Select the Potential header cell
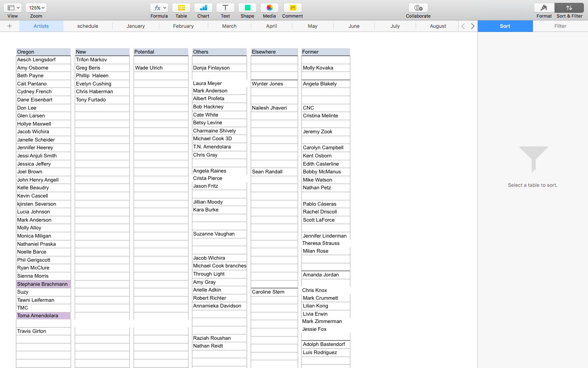 point(161,52)
